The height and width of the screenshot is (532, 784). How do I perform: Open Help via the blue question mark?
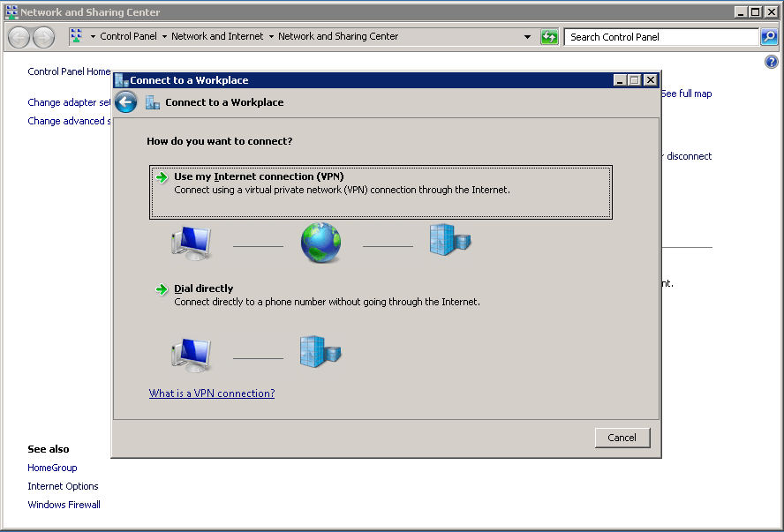[x=772, y=62]
